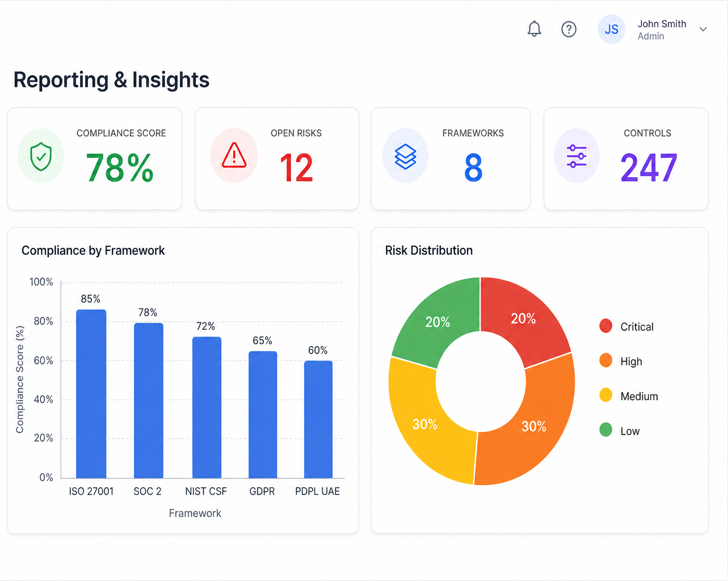Click the CONTROLS card label
Viewport: 728px width, 581px height.
click(x=647, y=133)
